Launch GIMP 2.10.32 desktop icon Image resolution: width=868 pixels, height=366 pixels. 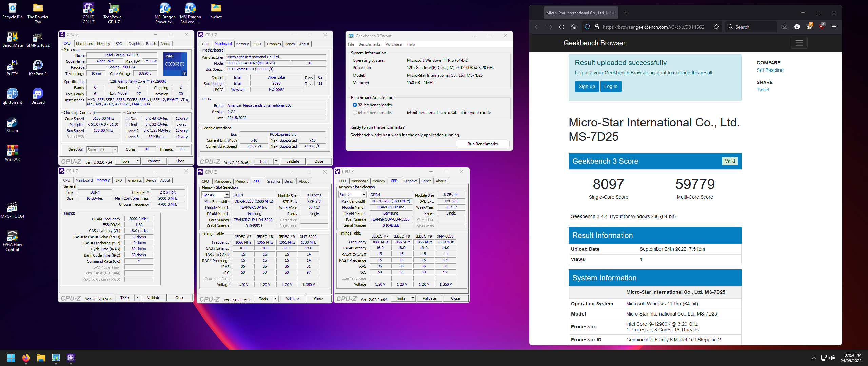click(x=38, y=40)
